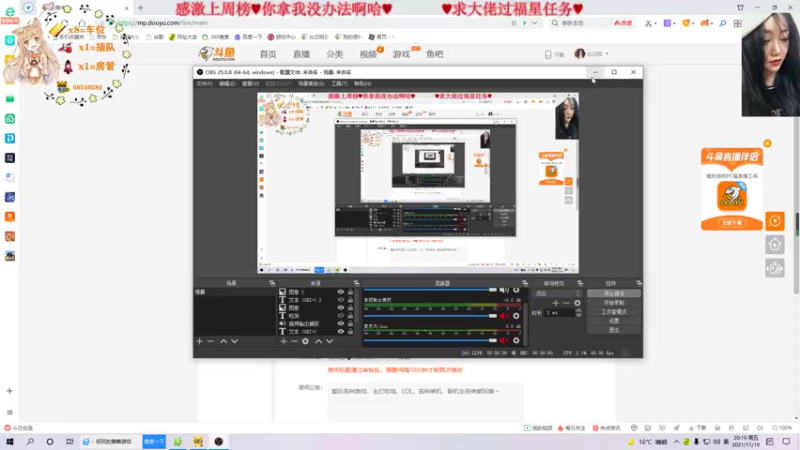Toggle visibility of the '文本 (GDI+) 2' source
The height and width of the screenshot is (450, 800).
[x=340, y=300]
